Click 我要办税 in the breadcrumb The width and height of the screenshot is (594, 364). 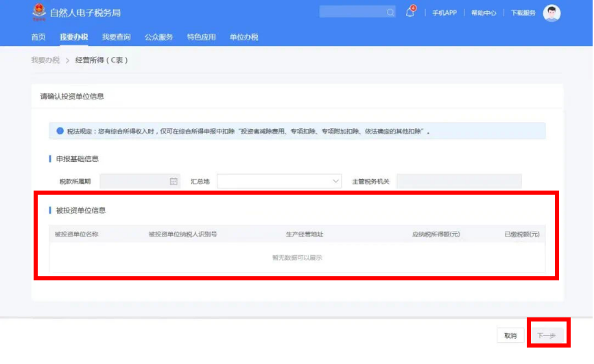(45, 60)
